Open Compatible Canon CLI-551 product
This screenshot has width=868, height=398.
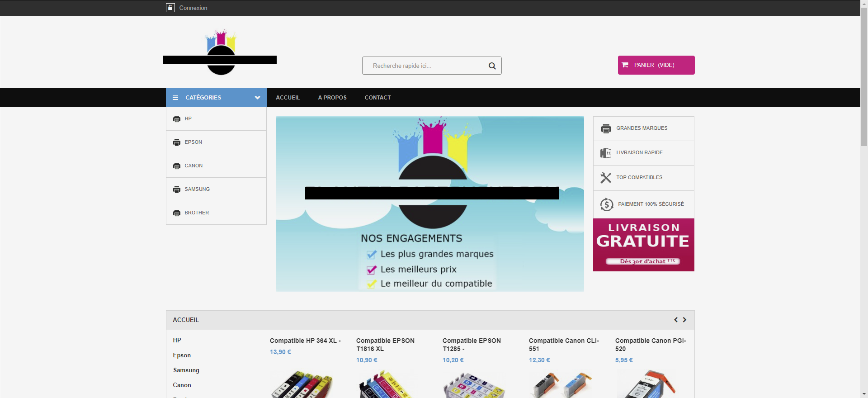coord(564,345)
